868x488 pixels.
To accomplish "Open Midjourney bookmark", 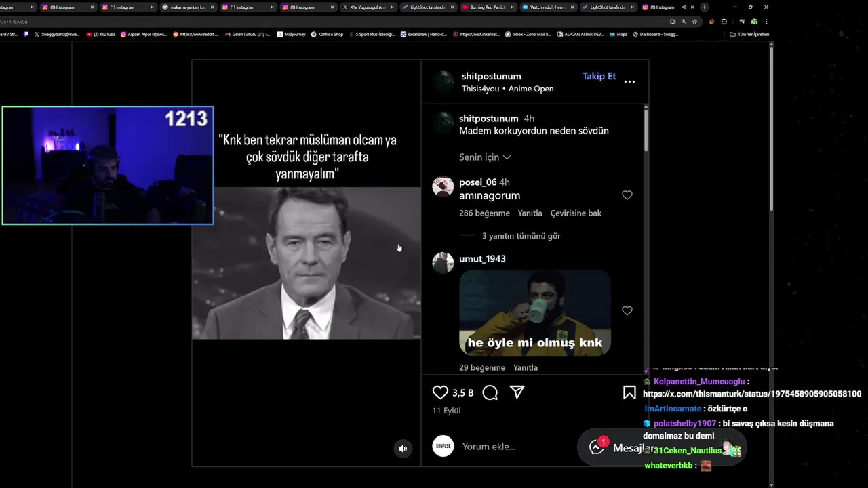I will (x=292, y=34).
